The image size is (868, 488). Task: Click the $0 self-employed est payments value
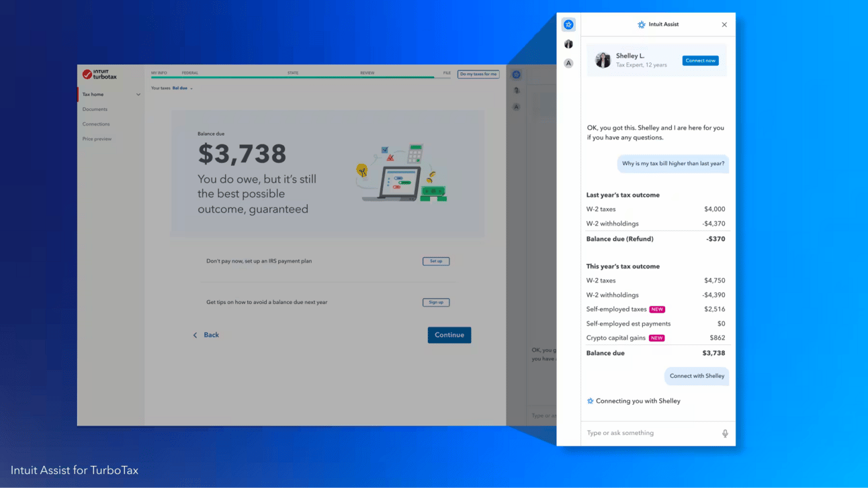(722, 324)
